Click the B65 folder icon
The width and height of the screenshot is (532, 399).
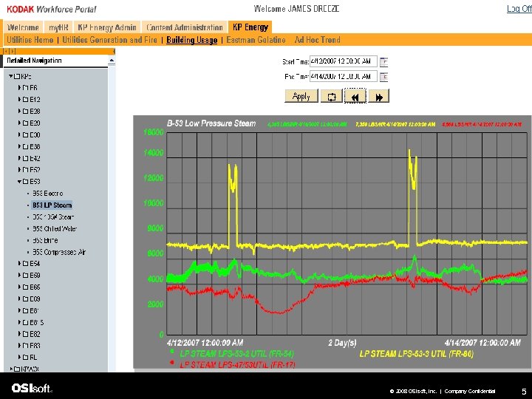pyautogui.click(x=25, y=287)
